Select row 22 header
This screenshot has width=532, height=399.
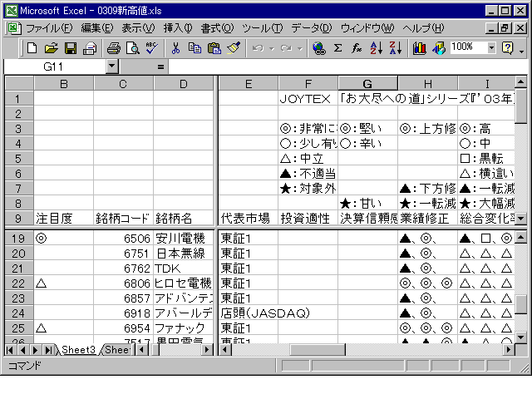tap(18, 283)
